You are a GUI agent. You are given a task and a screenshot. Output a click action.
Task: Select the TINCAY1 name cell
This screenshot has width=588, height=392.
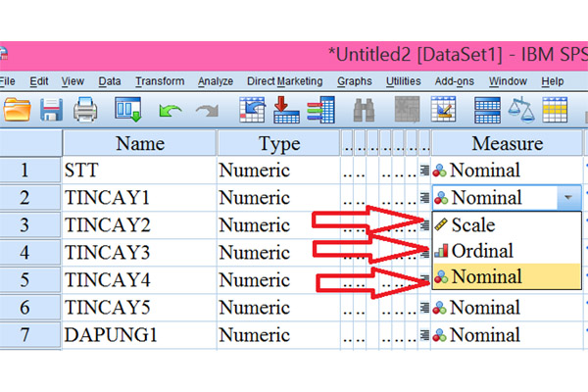139,197
